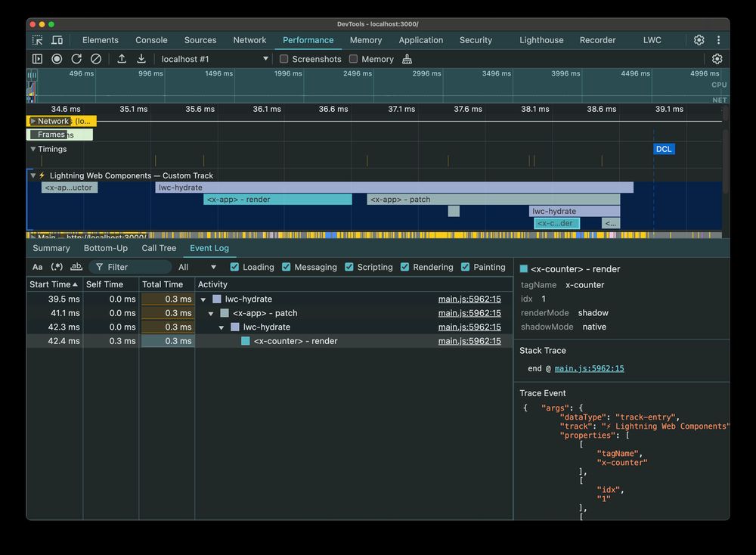Screen dimensions: 756x555
Task: Start recording with the Record button
Action: coord(57,59)
